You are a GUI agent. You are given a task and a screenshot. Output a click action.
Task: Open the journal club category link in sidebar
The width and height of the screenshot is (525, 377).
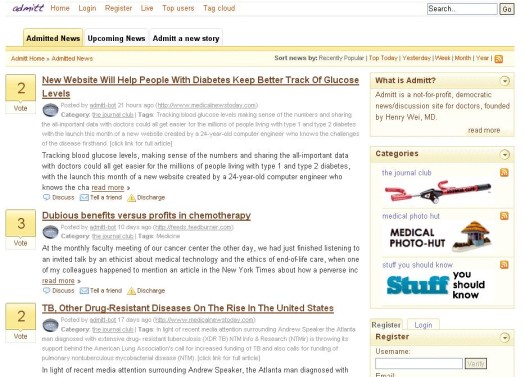(x=406, y=173)
